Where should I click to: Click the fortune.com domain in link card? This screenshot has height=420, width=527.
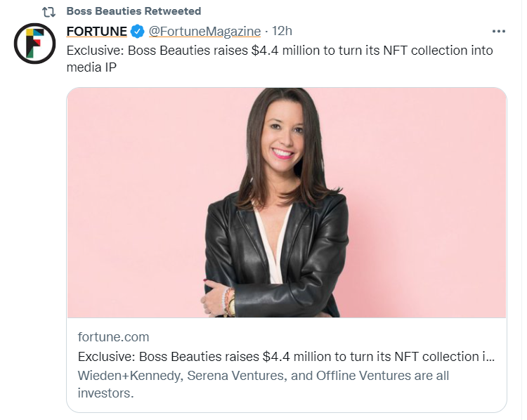tap(113, 337)
